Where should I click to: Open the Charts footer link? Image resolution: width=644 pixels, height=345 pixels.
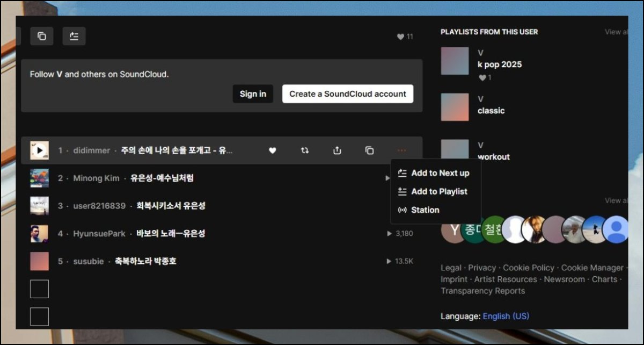pyautogui.click(x=604, y=279)
